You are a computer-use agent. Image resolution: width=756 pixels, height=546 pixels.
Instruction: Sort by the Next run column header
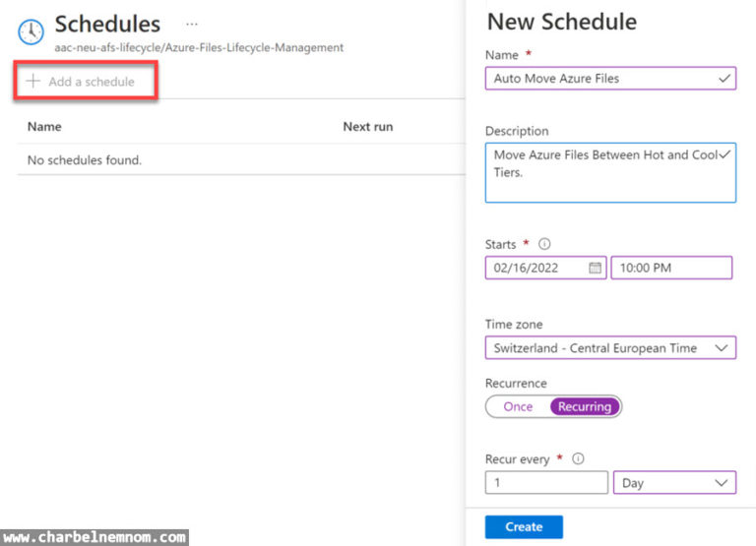point(368,127)
